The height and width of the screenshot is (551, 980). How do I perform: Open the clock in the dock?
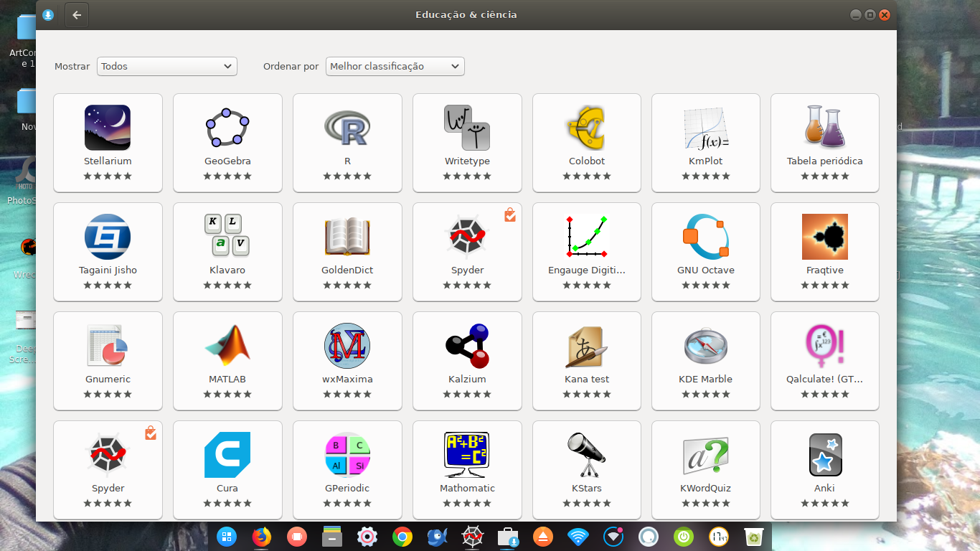click(x=718, y=537)
